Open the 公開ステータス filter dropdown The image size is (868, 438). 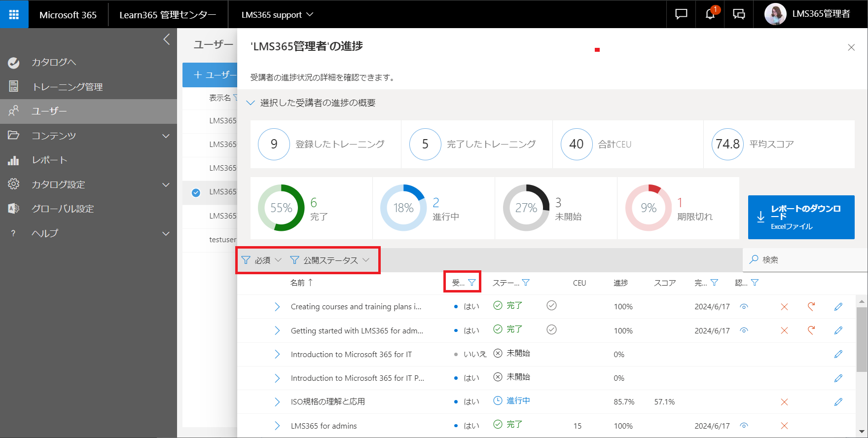[330, 260]
